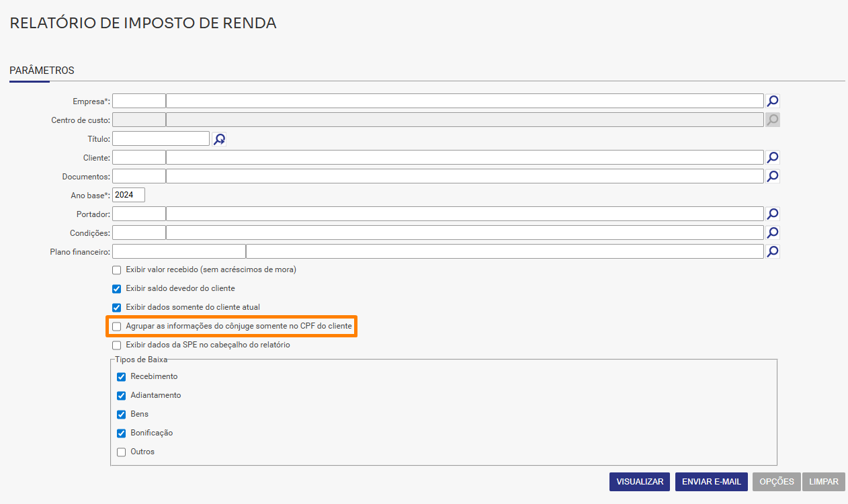This screenshot has height=504, width=848.
Task: Click the Tipos de Baixa group label
Action: click(141, 360)
